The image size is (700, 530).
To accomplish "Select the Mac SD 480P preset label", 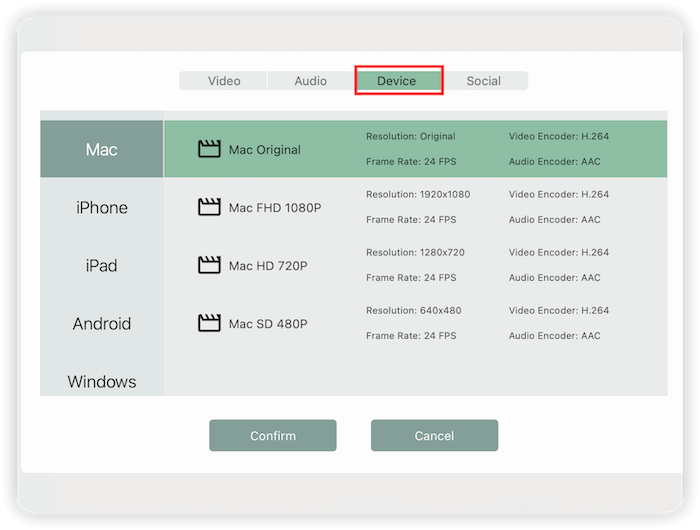I will (x=268, y=324).
